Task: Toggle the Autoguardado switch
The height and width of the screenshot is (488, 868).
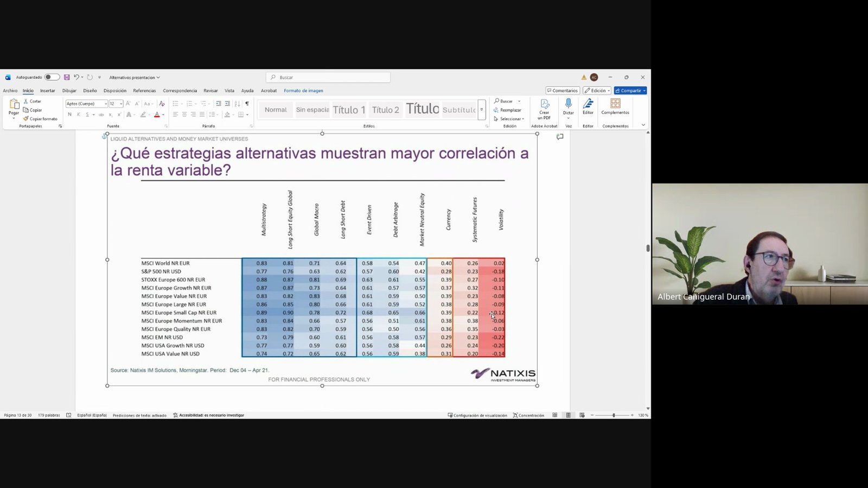Action: 52,78
